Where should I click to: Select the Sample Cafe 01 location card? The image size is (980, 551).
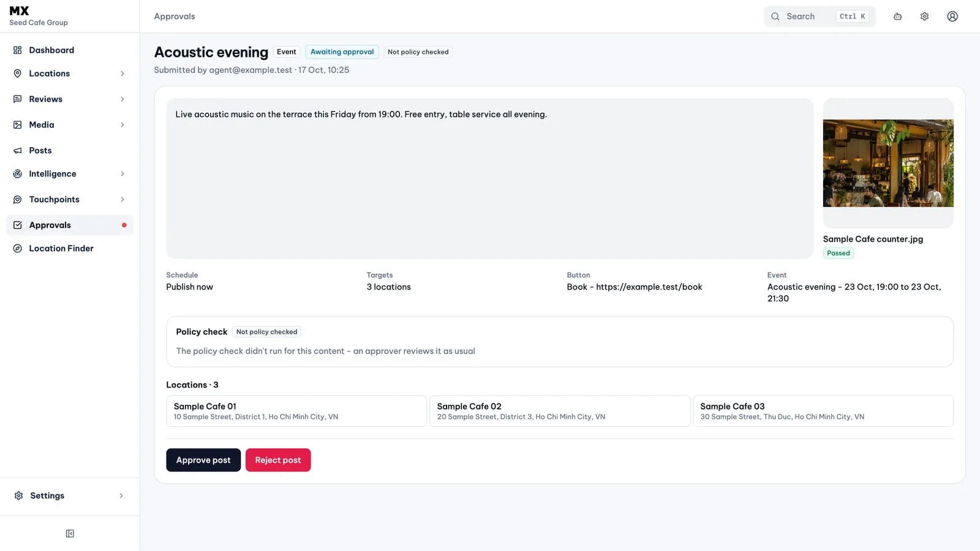tap(296, 411)
